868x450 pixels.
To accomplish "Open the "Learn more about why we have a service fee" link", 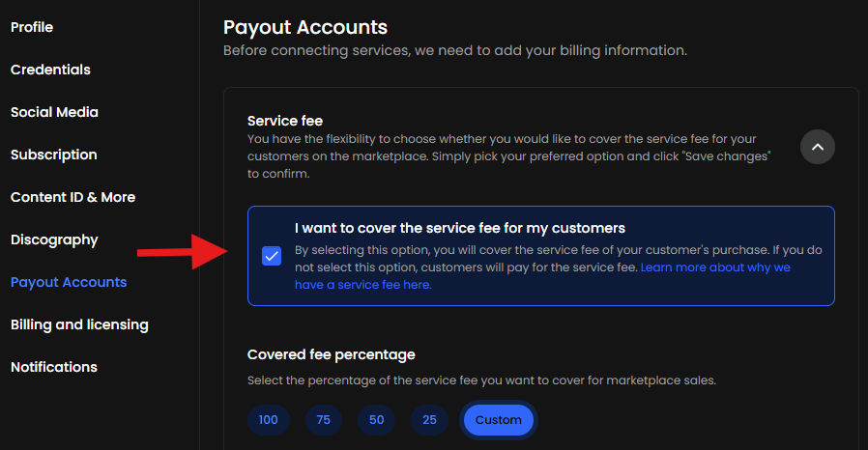I will [x=715, y=267].
